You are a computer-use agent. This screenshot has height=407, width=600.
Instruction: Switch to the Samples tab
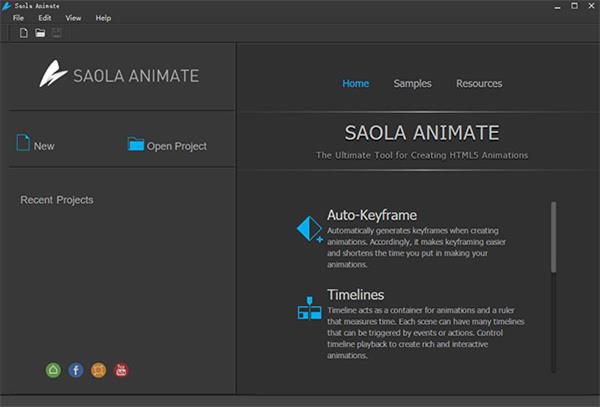click(x=412, y=83)
